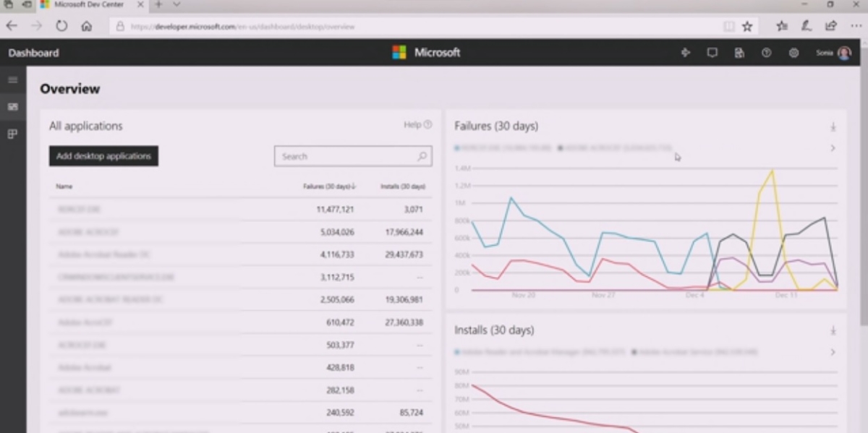
Task: Open the Settings gear in the top bar
Action: 793,52
